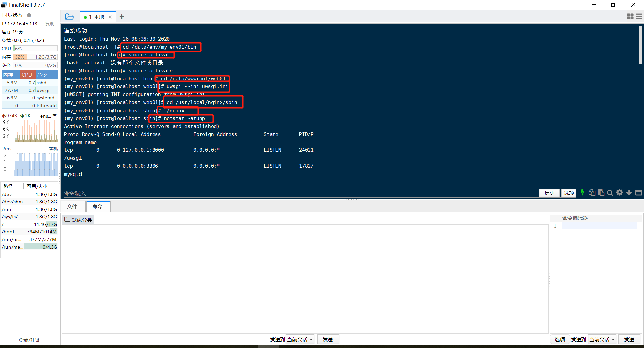
Task: Sort processes by 命令 column
Action: pyautogui.click(x=46, y=75)
